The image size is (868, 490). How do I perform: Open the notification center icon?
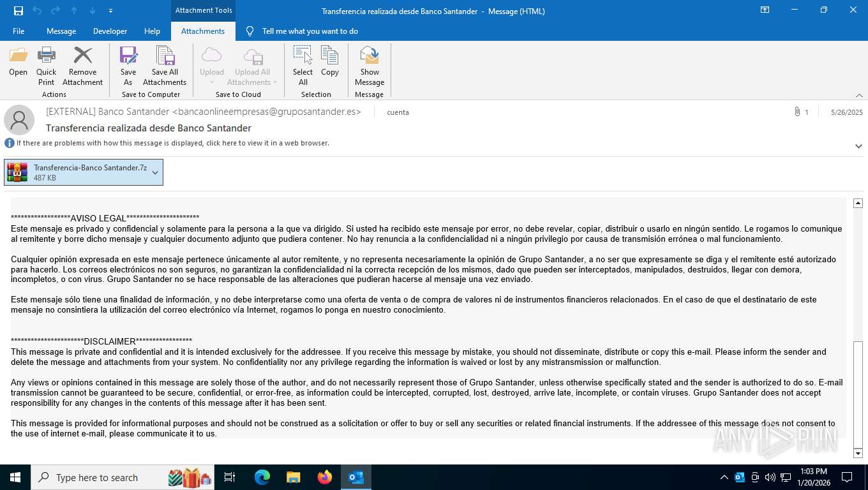pyautogui.click(x=847, y=477)
